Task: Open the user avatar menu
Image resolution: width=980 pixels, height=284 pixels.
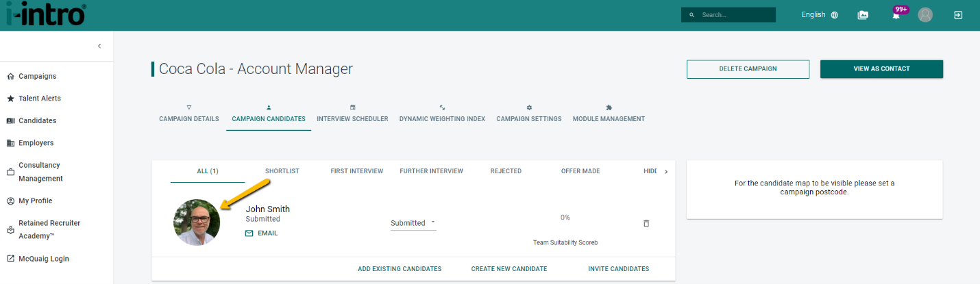Action: [925, 14]
